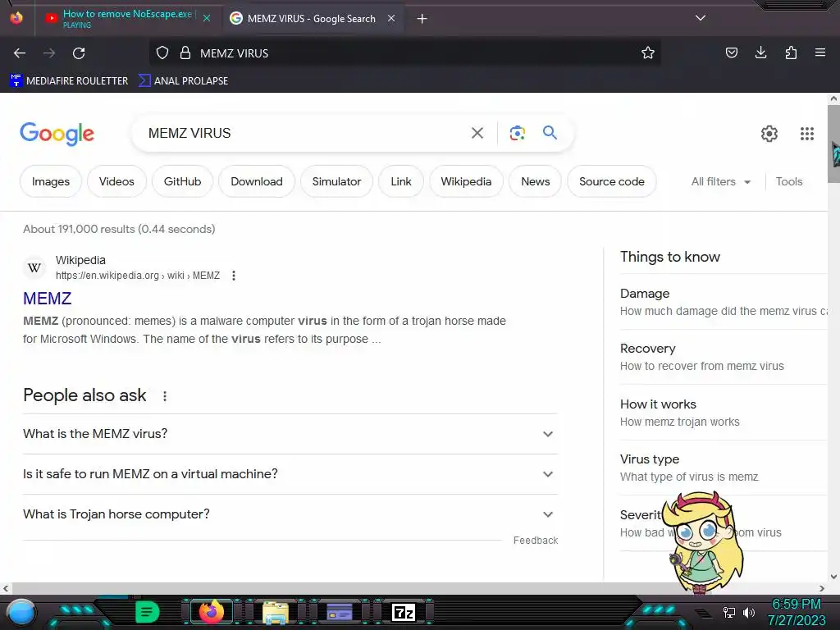The image size is (840, 630).
Task: Open the green notes app in taskbar
Action: click(x=147, y=612)
